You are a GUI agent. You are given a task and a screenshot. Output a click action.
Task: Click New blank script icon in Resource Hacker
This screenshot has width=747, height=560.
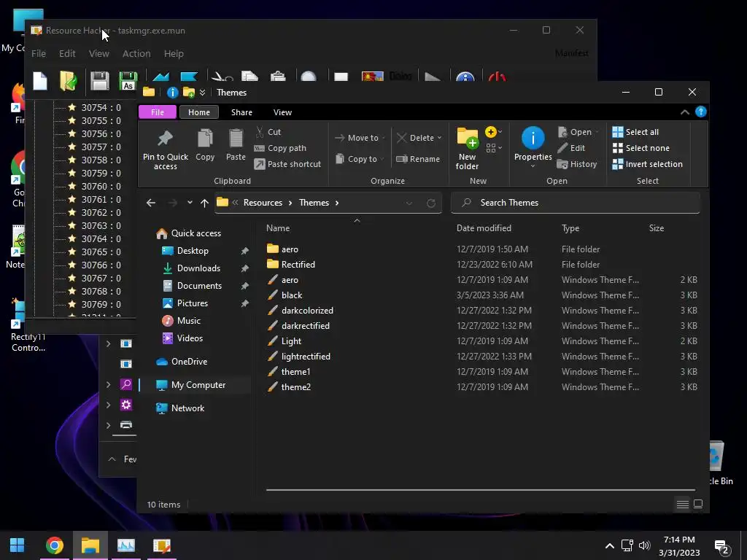[40, 80]
